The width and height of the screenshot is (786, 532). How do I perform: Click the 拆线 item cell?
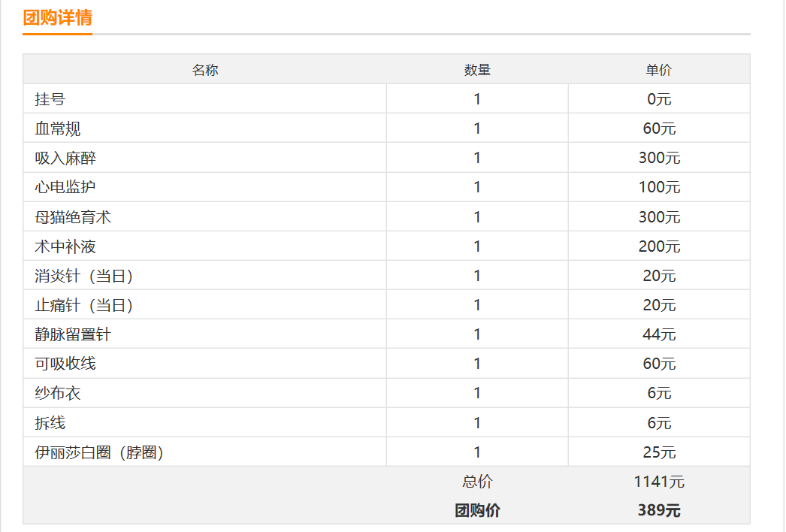coord(204,422)
